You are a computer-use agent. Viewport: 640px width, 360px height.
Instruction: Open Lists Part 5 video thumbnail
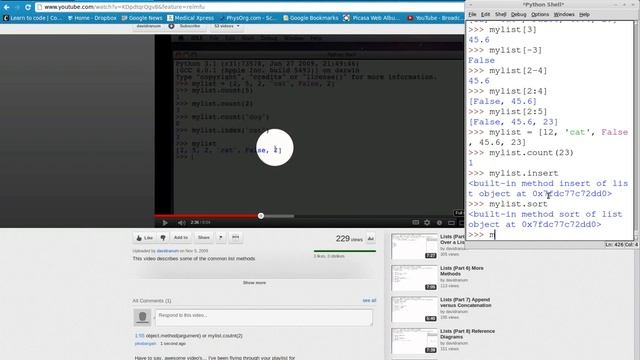414,246
